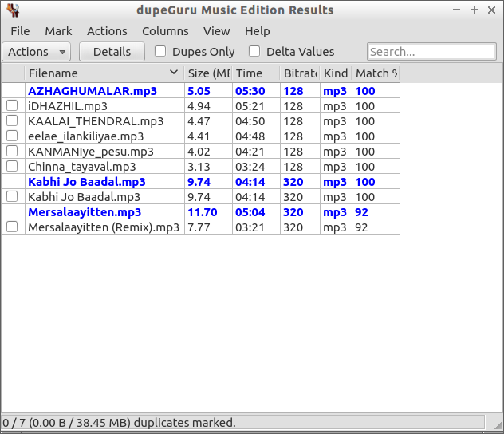This screenshot has height=434, width=504.
Task: Click the dupeGuru app icon in title bar
Action: [x=14, y=10]
